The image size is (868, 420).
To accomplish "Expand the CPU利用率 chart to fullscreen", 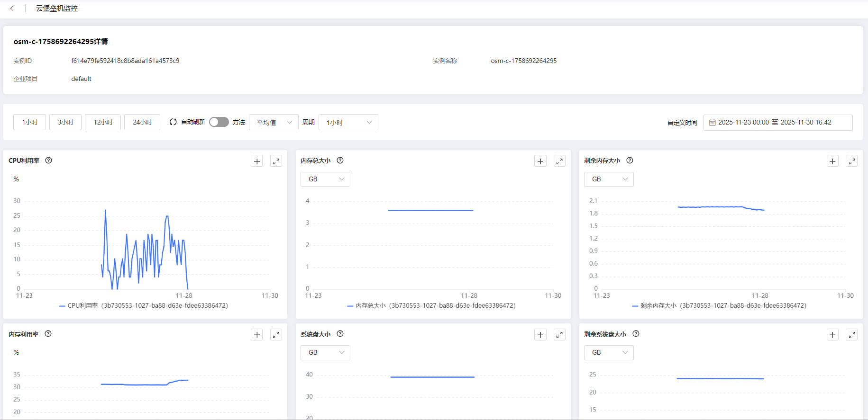I will click(276, 161).
